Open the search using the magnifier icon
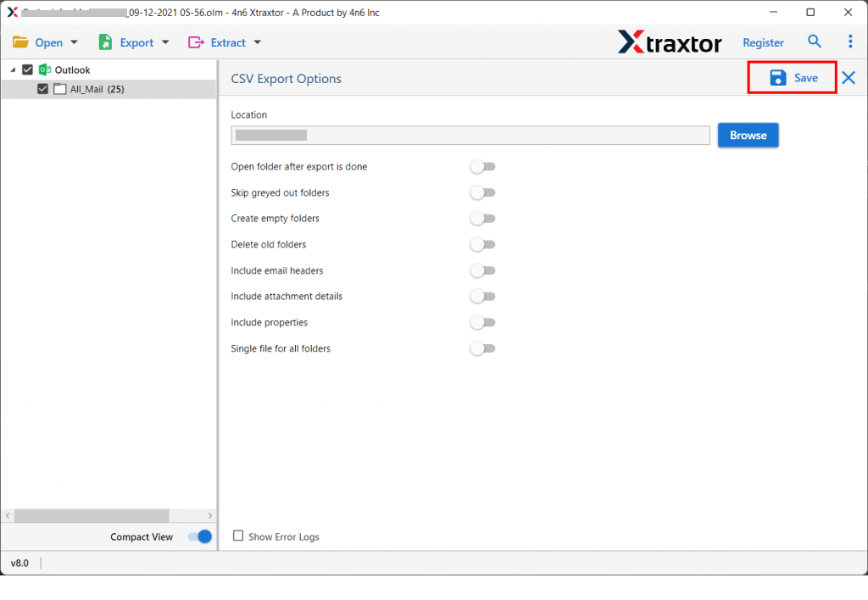The width and height of the screenshot is (868, 600). coord(814,41)
